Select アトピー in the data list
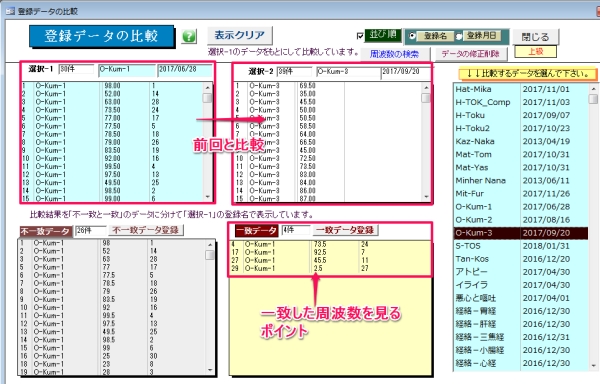Viewport: 600px width, 384px height. point(520,272)
